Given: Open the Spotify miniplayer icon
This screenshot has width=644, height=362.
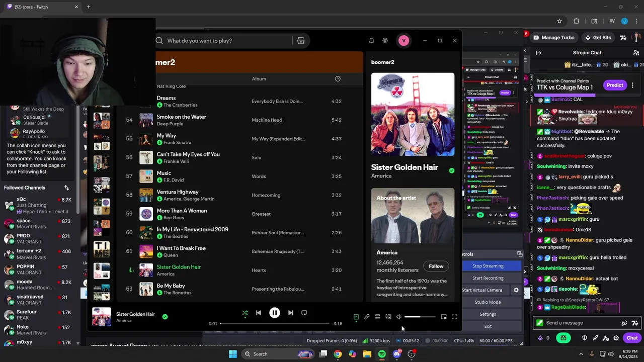Looking at the screenshot, I should [x=444, y=317].
